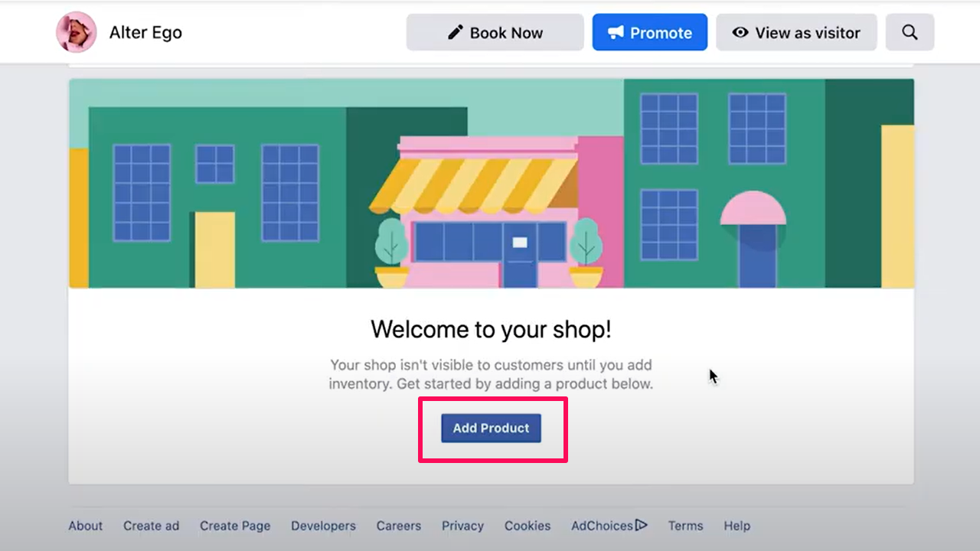Viewport: 980px width, 551px height.
Task: Open the Cookies footer link
Action: (x=527, y=526)
